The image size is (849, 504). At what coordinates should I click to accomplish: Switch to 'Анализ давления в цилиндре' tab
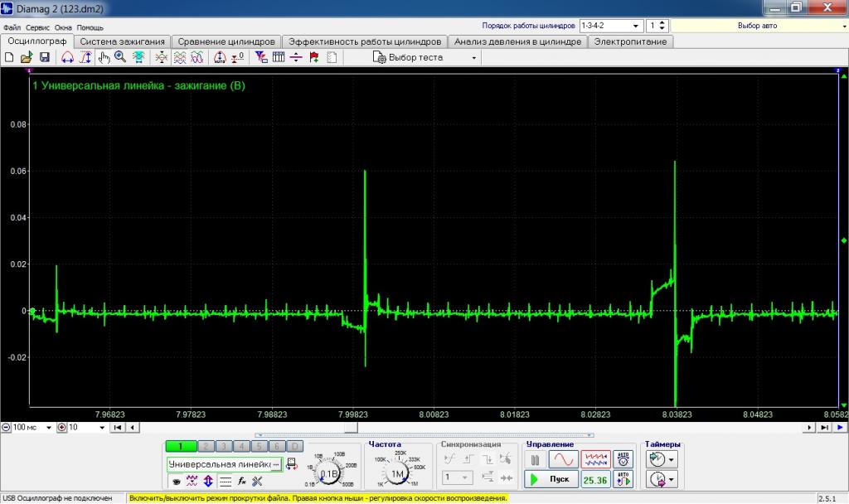click(x=517, y=41)
